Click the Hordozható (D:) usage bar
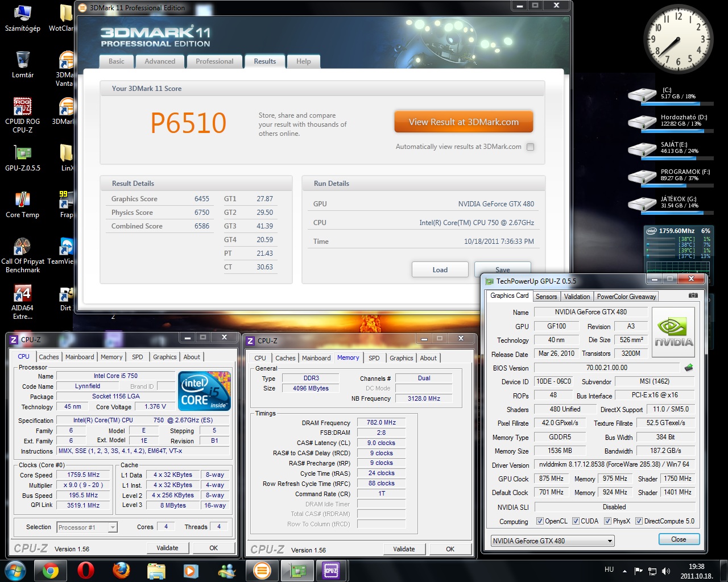Viewport: 728px width, 582px height. tap(677, 130)
